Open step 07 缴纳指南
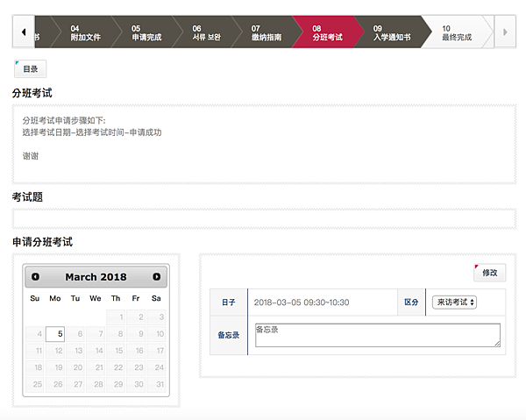The image size is (526, 420). [x=267, y=32]
